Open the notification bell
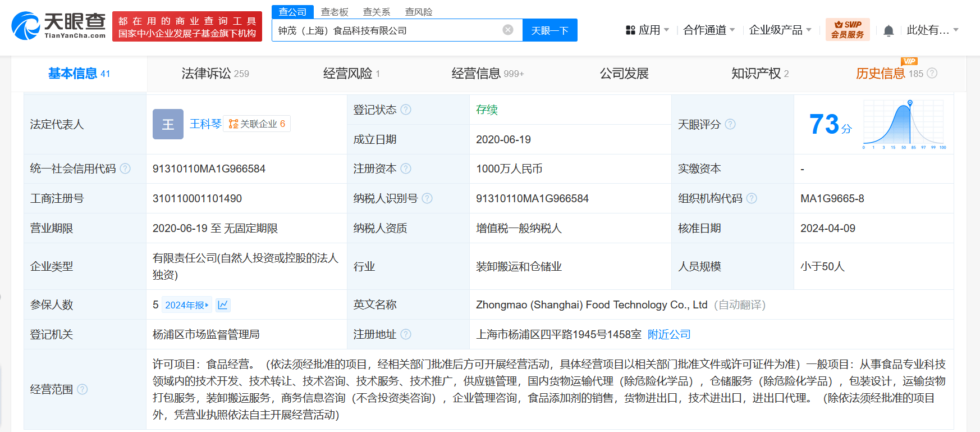Screen dimensions: 980x432 coord(889,30)
